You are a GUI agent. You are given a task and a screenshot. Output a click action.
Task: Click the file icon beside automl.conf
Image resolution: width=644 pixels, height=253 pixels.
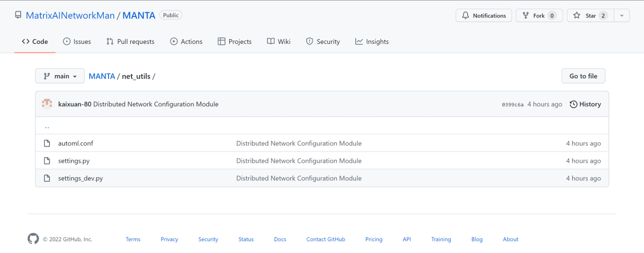tap(47, 143)
